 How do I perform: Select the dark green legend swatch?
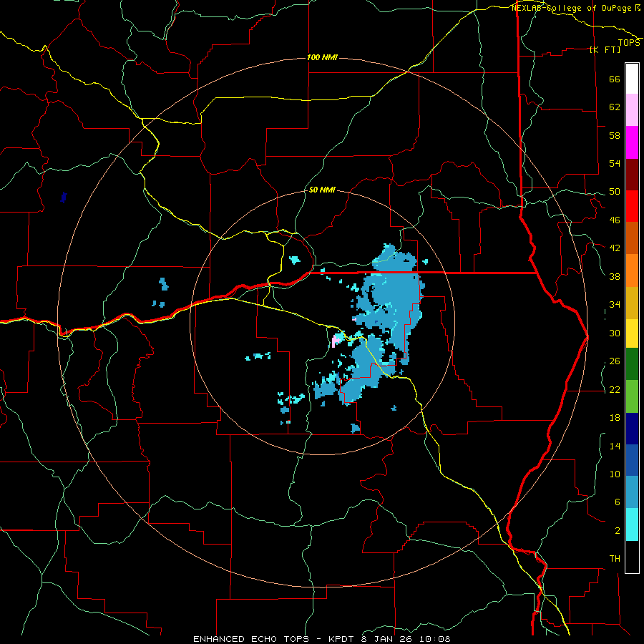632,364
